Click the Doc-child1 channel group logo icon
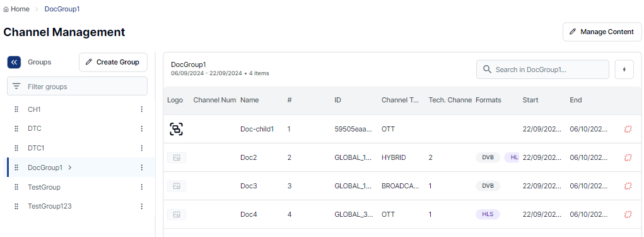 click(176, 129)
